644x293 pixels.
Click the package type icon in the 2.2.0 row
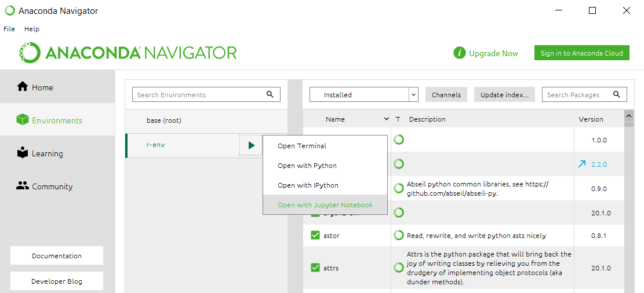(399, 164)
